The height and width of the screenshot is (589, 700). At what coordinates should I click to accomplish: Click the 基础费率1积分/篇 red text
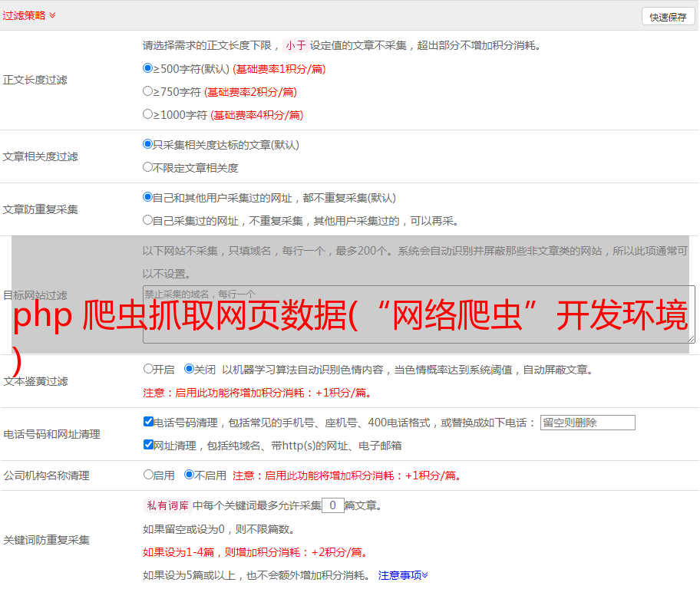pyautogui.click(x=279, y=69)
